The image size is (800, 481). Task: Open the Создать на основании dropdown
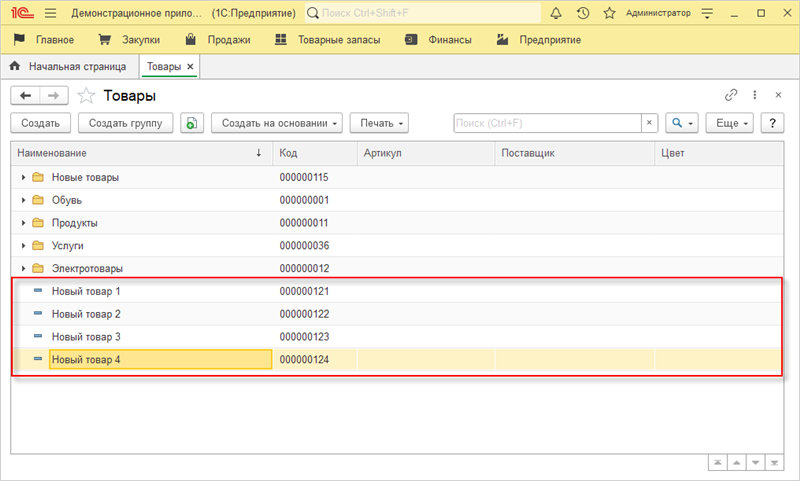277,123
